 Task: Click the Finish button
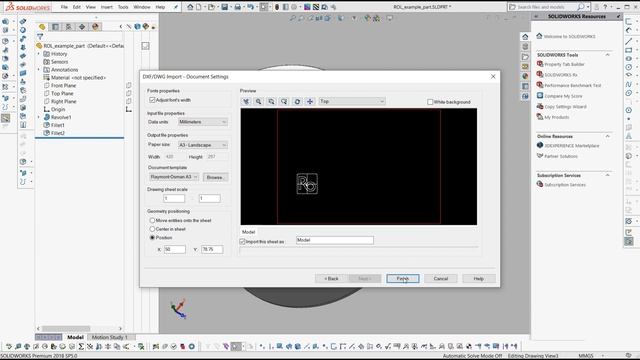click(403, 278)
